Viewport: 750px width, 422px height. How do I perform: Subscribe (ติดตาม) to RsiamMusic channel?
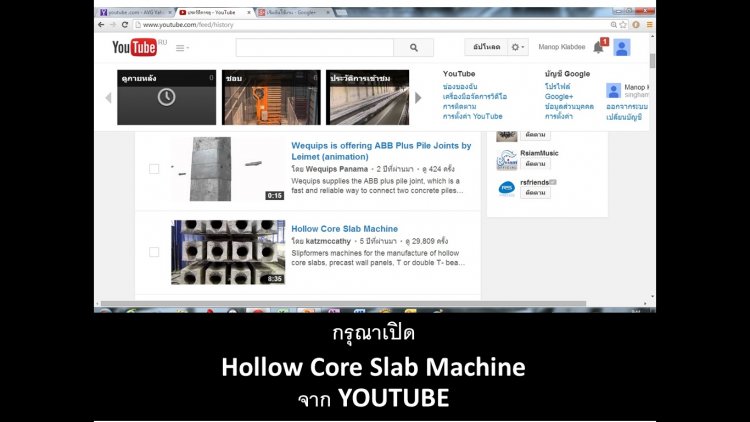coord(535,164)
